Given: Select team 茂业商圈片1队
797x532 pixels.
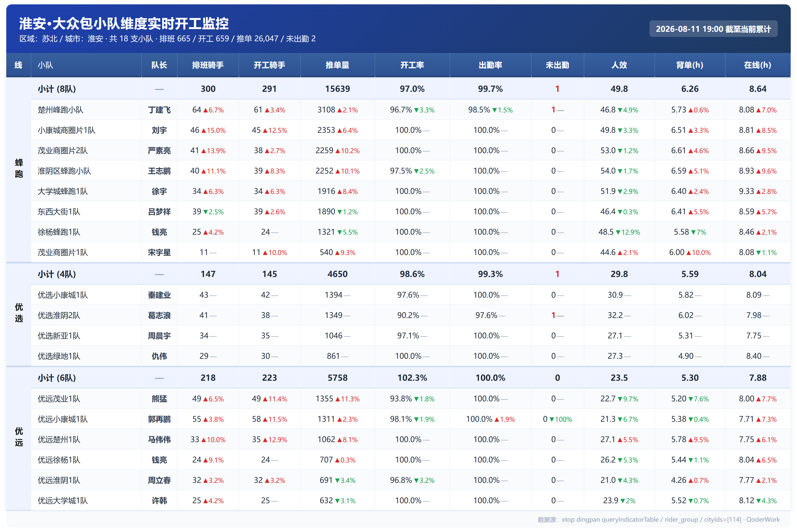Looking at the screenshot, I should click(62, 253).
